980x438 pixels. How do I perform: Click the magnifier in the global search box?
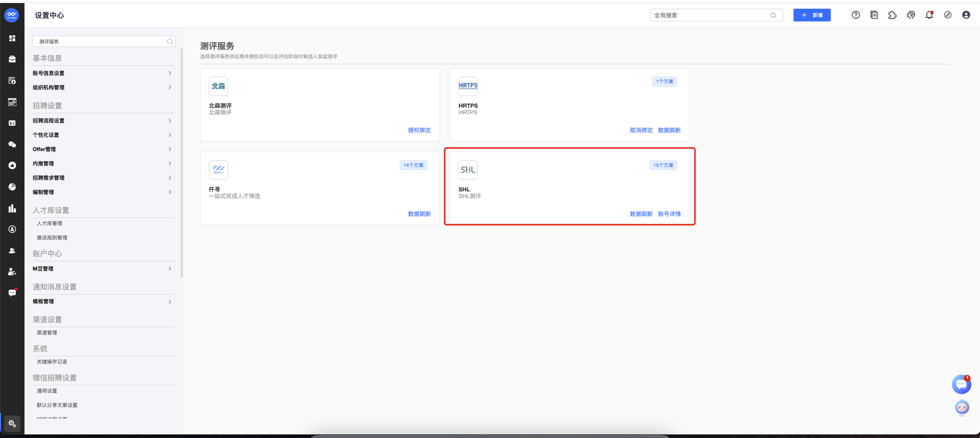tap(773, 15)
